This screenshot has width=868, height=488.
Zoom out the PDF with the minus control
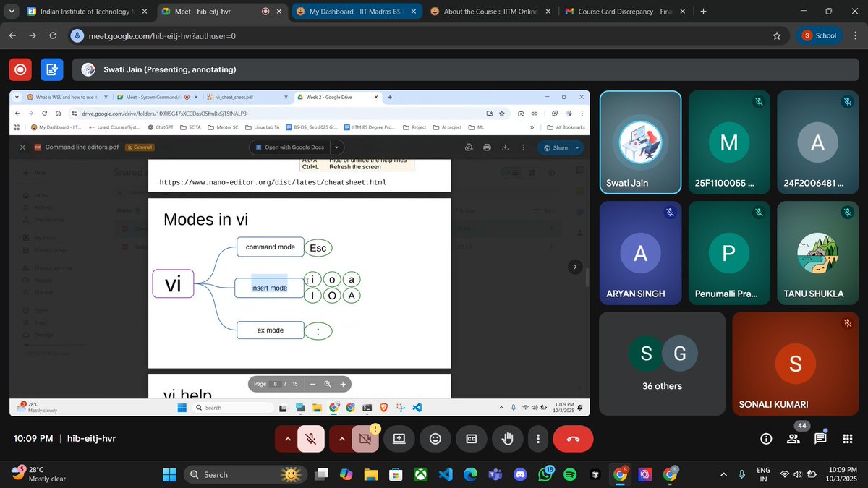[313, 384]
